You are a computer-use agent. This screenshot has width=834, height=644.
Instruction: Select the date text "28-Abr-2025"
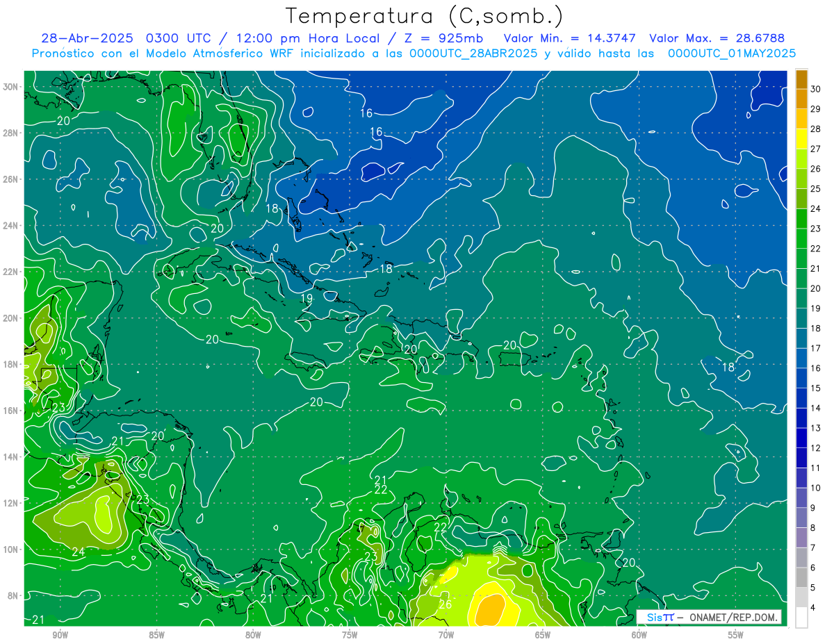(x=89, y=38)
